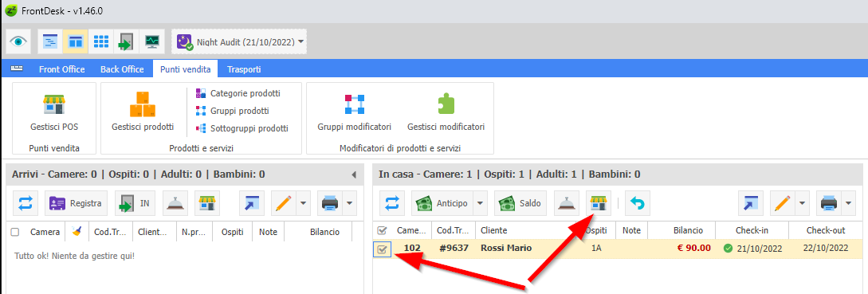Screen dimensions: 868x294
Task: Open the blue grid view icon
Action: (x=100, y=41)
